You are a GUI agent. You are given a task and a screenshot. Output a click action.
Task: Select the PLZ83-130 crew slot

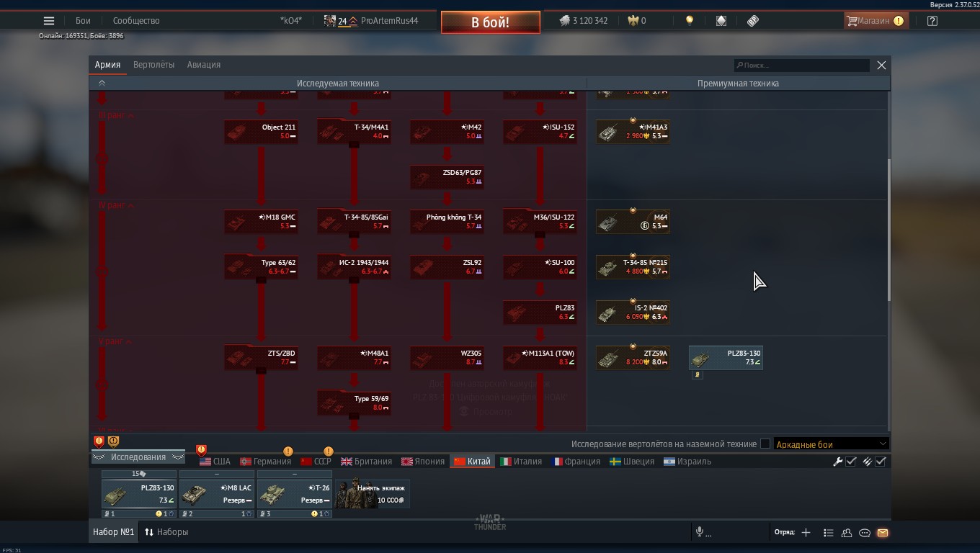139,494
